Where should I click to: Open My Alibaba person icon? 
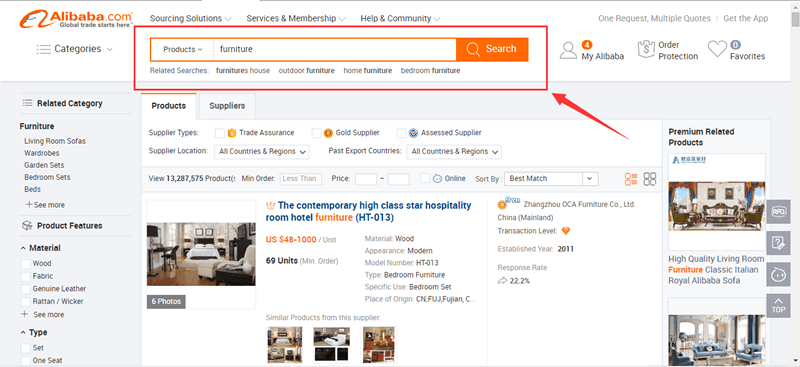[x=568, y=50]
